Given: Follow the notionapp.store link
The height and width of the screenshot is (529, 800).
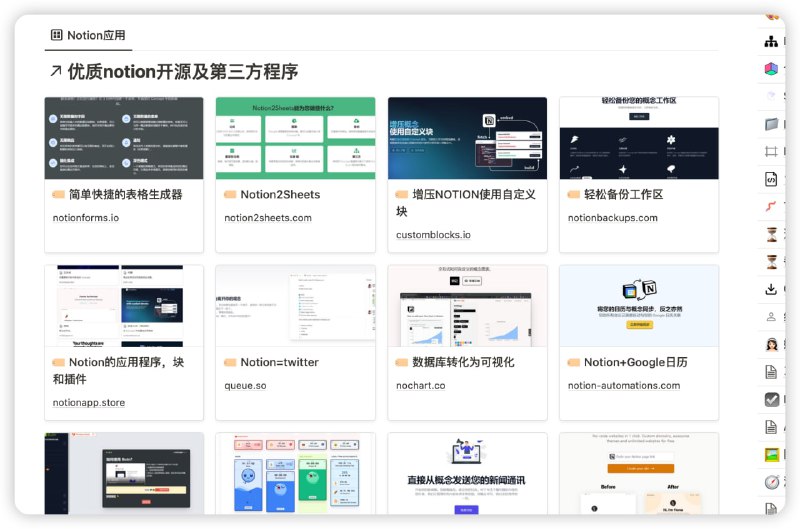Looking at the screenshot, I should tap(89, 402).
